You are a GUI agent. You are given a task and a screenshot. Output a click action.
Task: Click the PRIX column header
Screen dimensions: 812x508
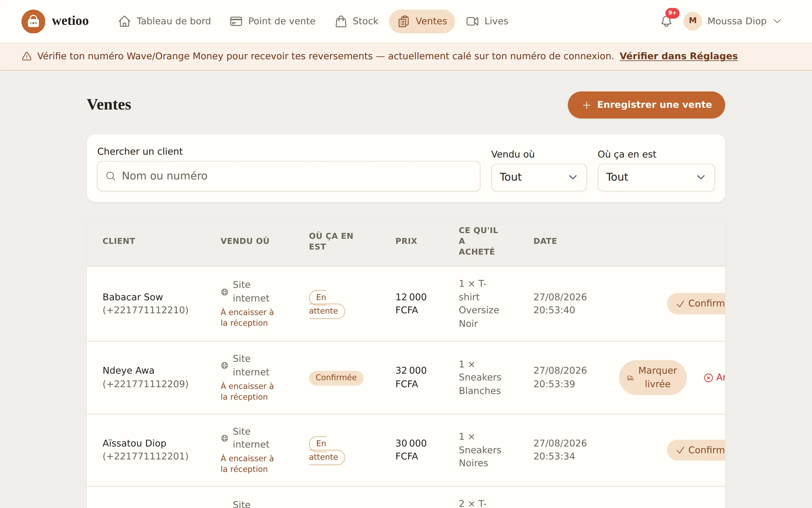406,241
